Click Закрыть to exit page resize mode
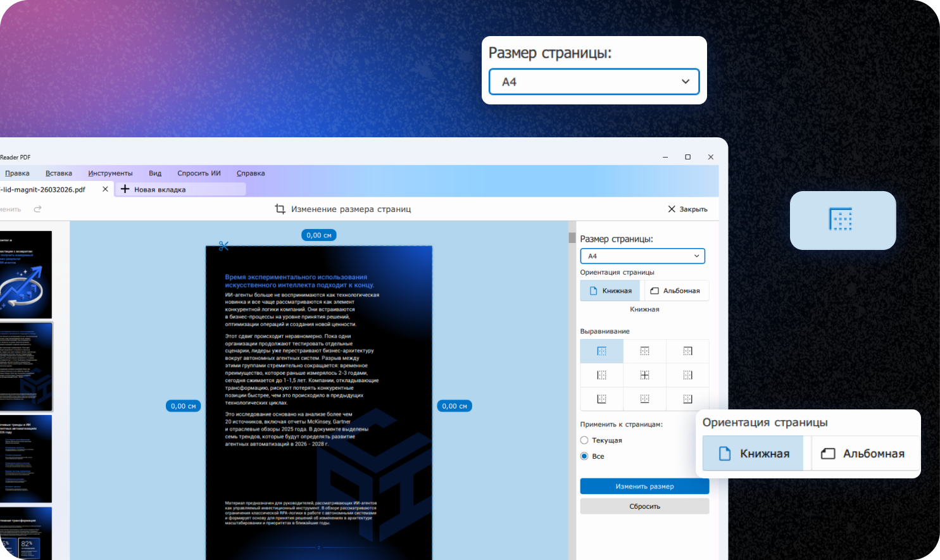The height and width of the screenshot is (560, 940). pyautogui.click(x=687, y=209)
